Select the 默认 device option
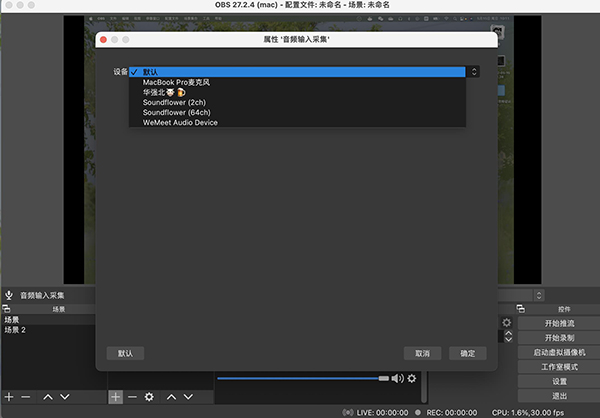600x418 pixels. point(297,72)
